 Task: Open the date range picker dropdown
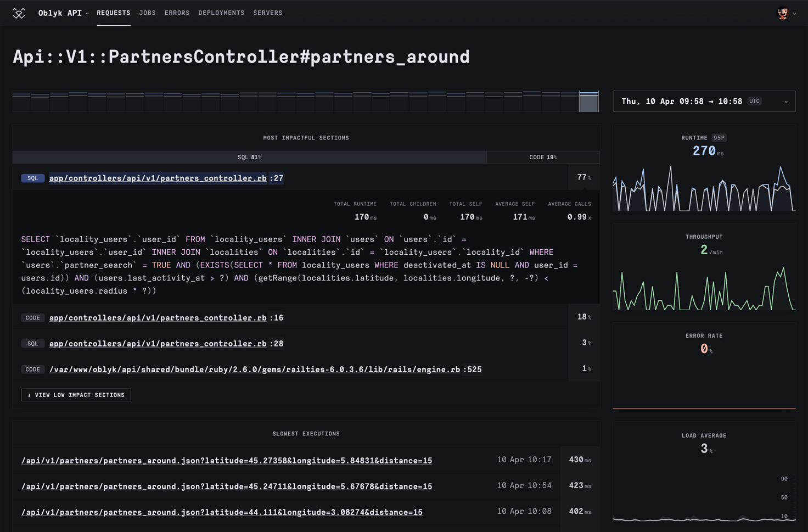click(786, 101)
